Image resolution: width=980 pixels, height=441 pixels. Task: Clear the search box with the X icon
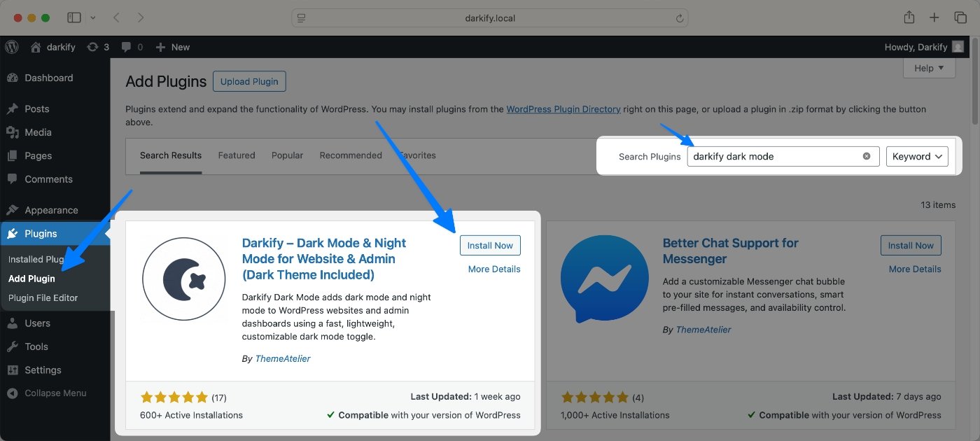(867, 156)
